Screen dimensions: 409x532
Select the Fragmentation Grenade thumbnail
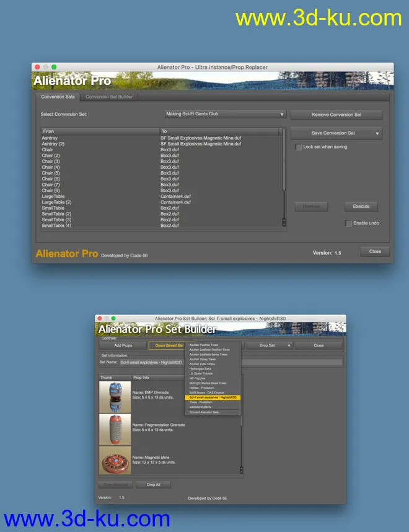pos(115,429)
